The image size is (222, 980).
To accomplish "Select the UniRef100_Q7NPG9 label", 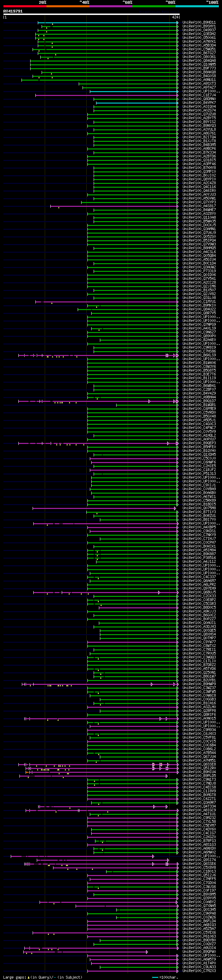I will point(199,324).
